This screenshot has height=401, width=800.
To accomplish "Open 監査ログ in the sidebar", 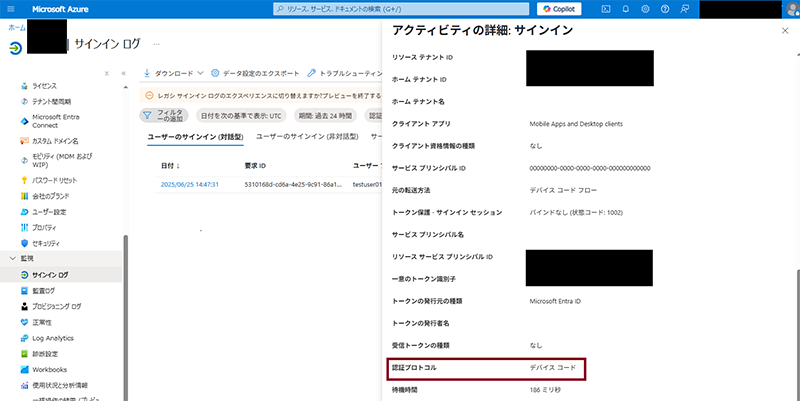I will pyautogui.click(x=44, y=290).
